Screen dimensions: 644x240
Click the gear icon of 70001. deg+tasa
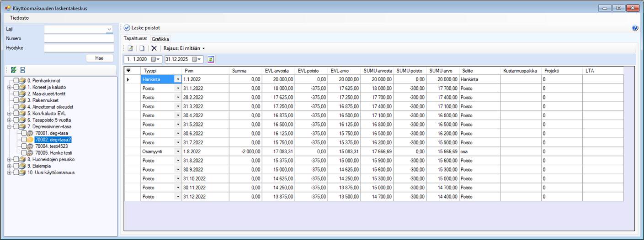[x=31, y=133]
